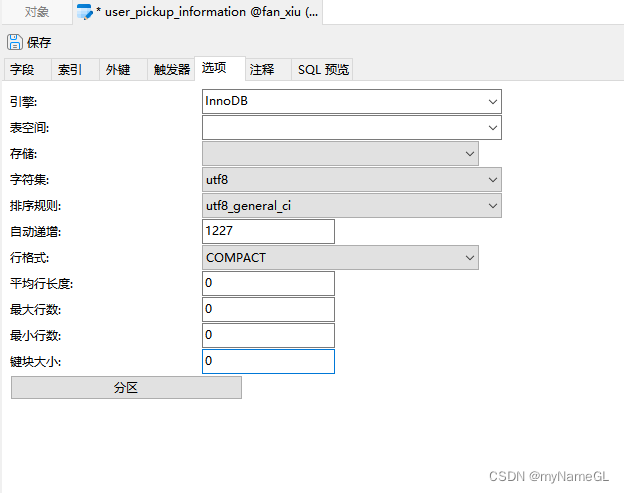Open the 索引 tab

tap(75, 70)
